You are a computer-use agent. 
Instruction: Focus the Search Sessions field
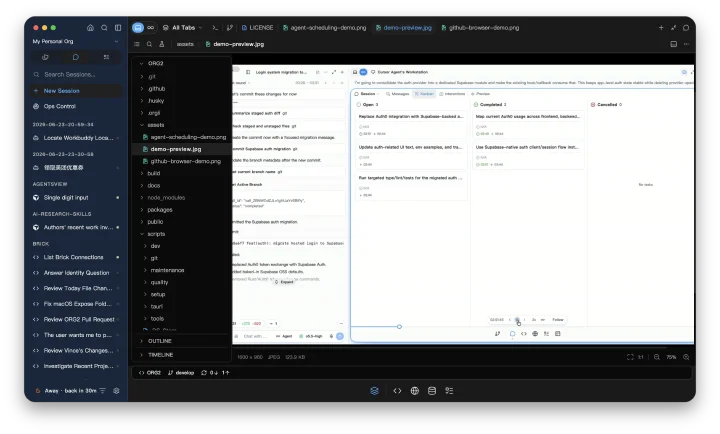(76, 74)
